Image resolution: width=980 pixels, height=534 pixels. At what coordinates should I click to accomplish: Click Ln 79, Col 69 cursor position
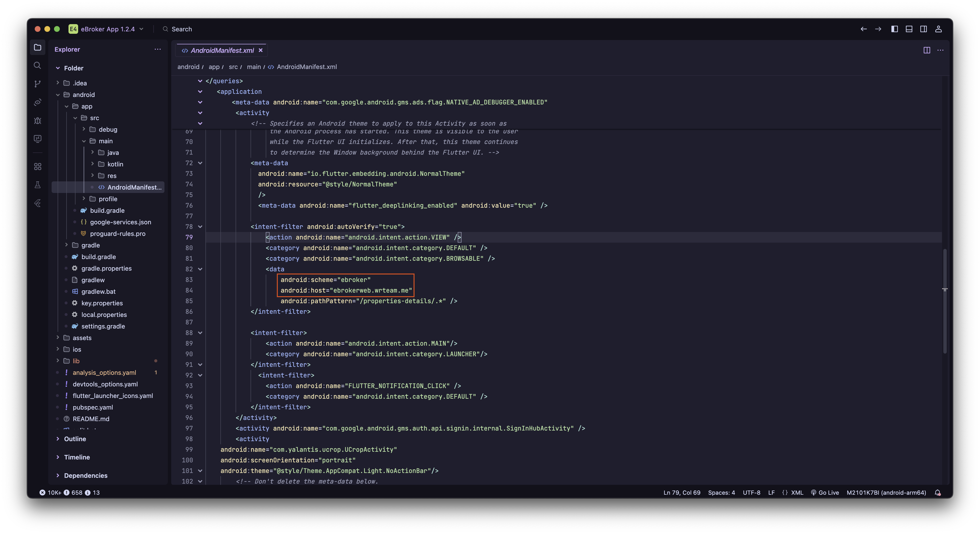[682, 493]
